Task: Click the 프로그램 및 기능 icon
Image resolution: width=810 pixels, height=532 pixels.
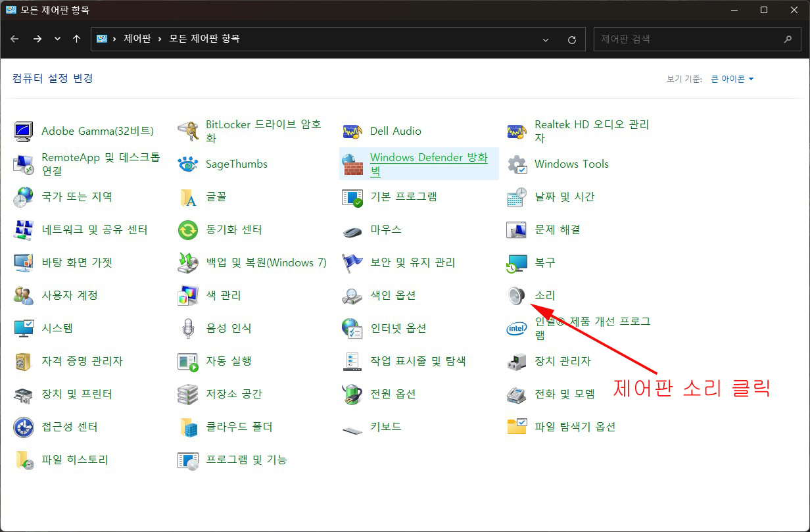Action: (x=188, y=460)
